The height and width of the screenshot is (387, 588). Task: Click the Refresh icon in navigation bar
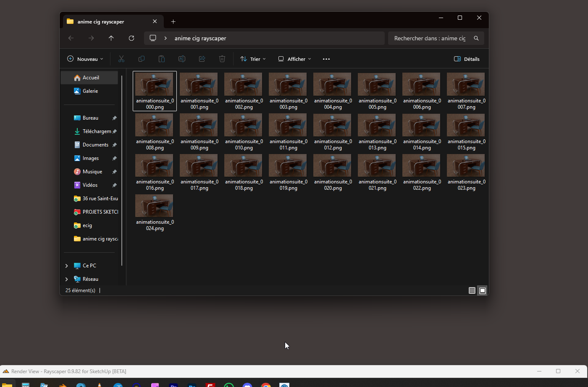click(x=131, y=38)
